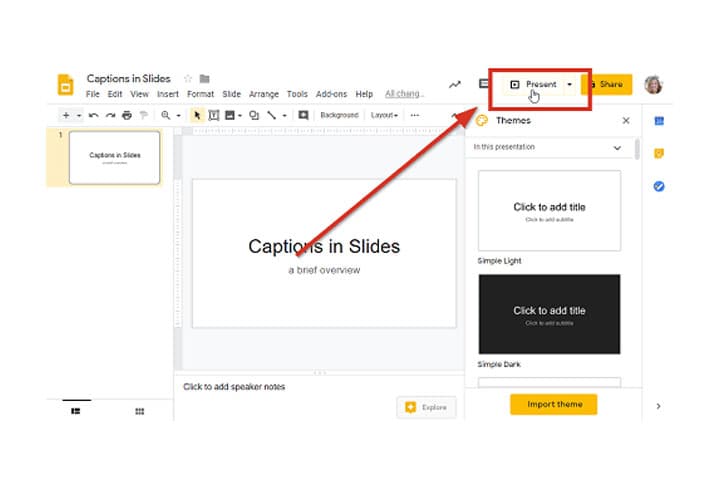720x500 pixels.
Task: Open the move-to-folder icon
Action: [x=205, y=79]
